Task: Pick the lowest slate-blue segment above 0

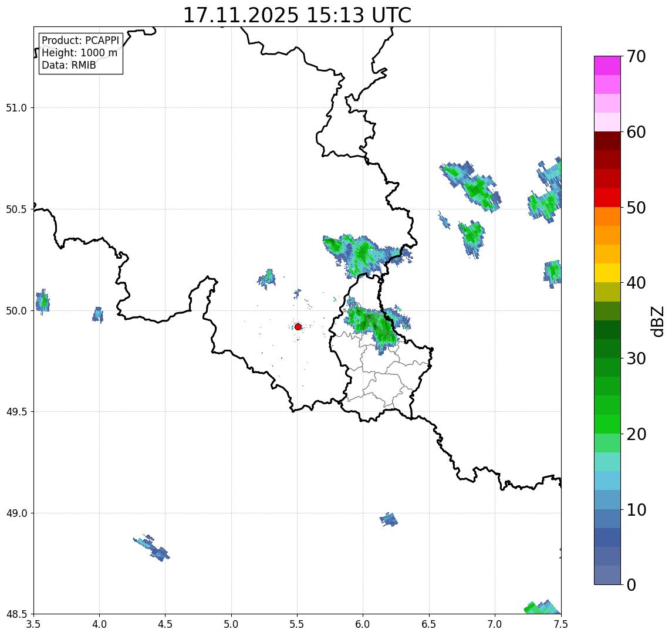Action: (x=607, y=575)
